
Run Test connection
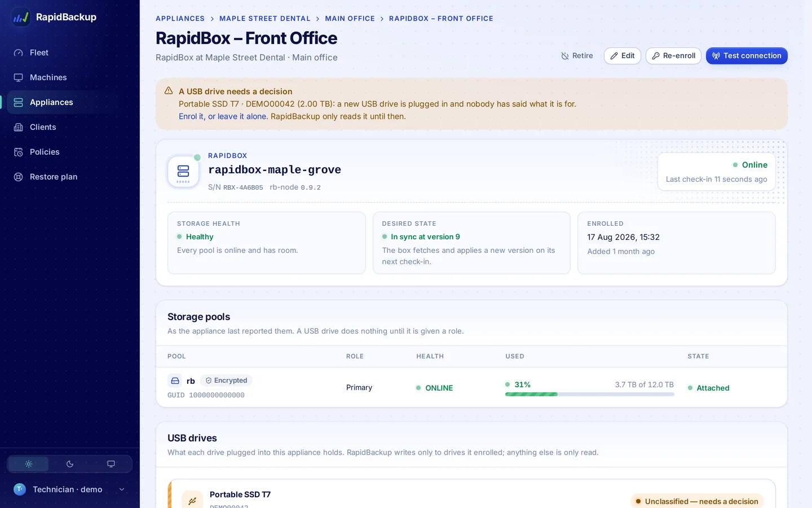tap(747, 56)
